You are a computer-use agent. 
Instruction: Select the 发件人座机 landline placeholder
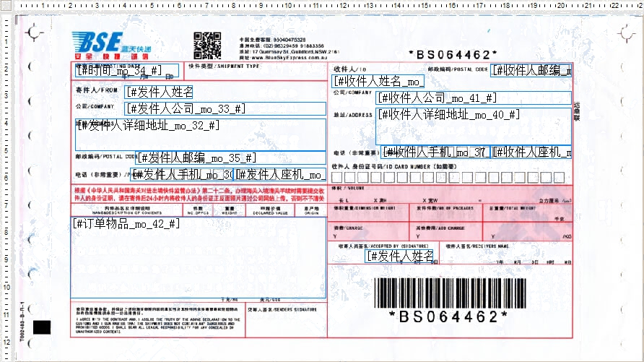pos(280,175)
